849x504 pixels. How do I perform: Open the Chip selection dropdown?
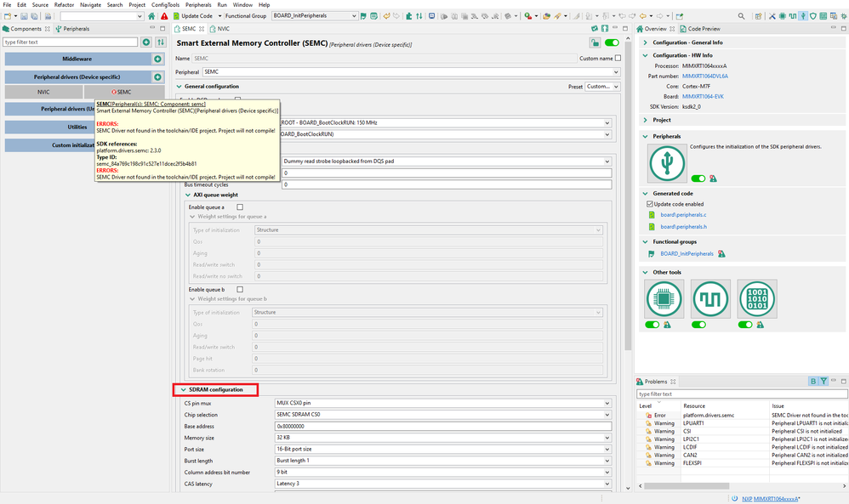click(443, 415)
